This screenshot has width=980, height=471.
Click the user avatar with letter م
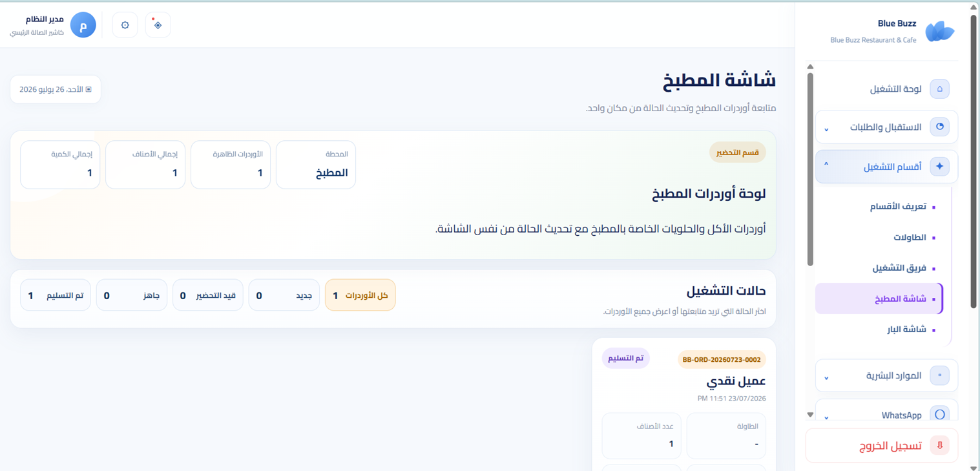click(83, 25)
